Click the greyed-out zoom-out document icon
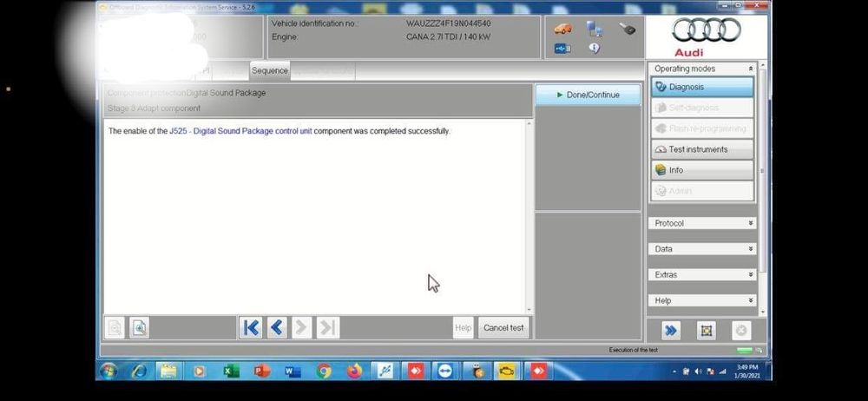868x401 pixels. coord(115,328)
